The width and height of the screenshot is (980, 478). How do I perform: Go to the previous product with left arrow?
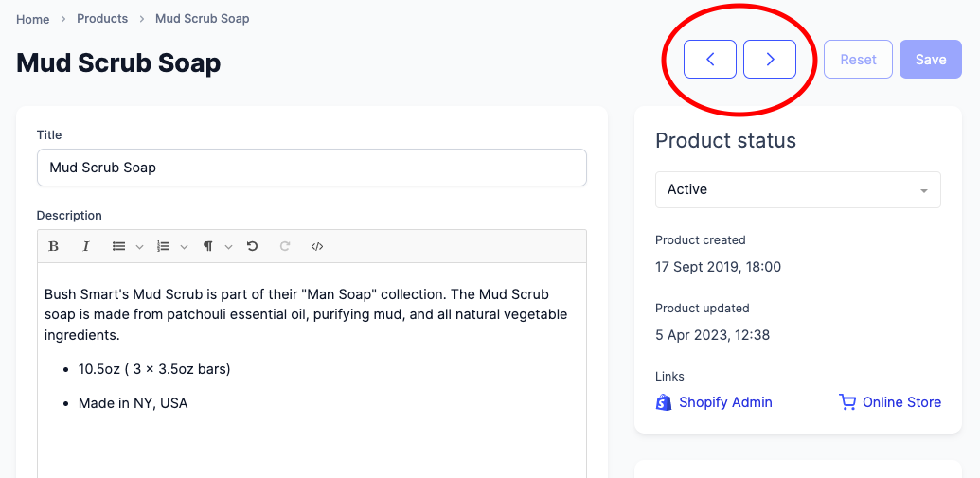point(710,60)
